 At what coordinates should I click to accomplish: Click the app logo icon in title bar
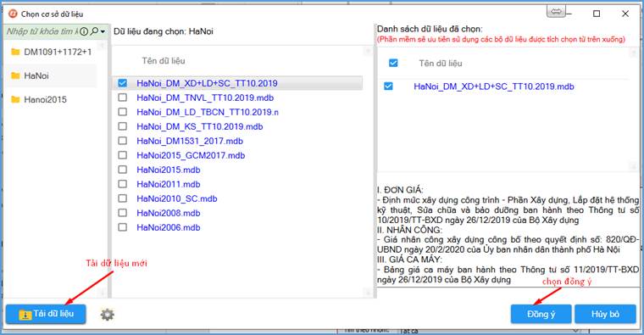coord(13,14)
